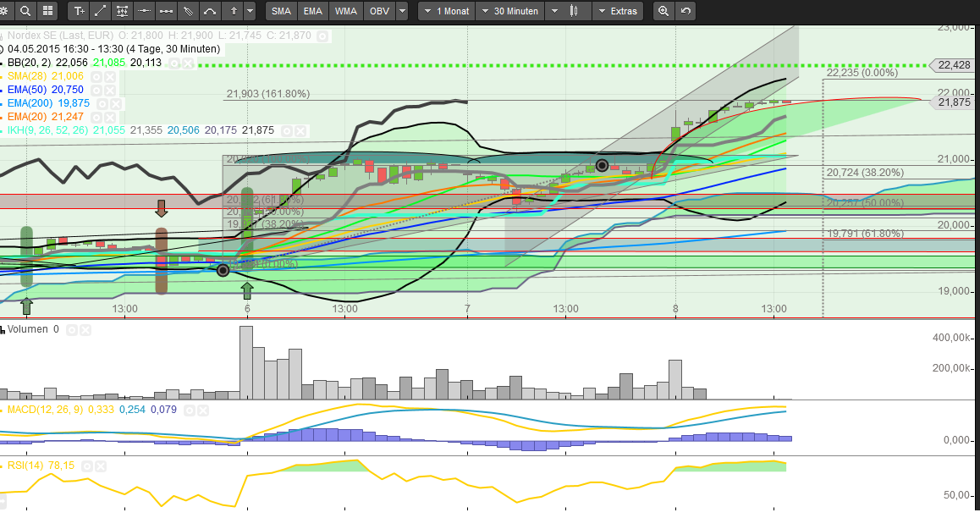The width and height of the screenshot is (980, 518).
Task: Click the date range 04.05.2015 text
Action: pyautogui.click(x=113, y=49)
